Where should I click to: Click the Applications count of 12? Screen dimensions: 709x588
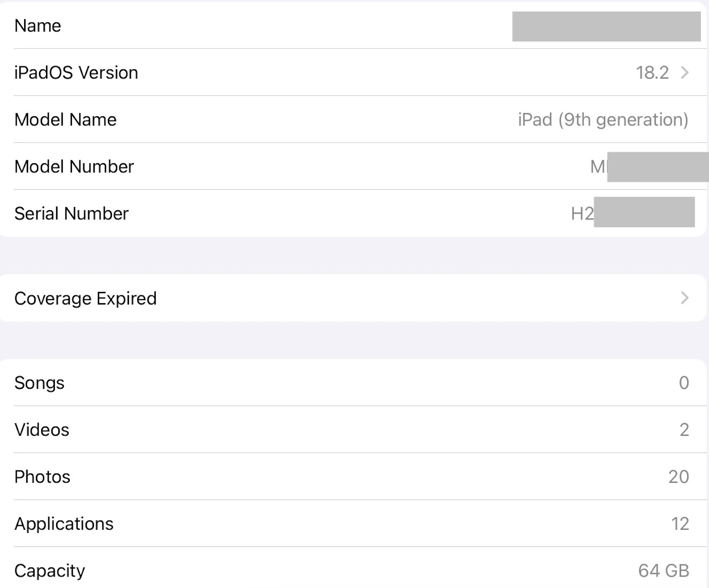680,523
